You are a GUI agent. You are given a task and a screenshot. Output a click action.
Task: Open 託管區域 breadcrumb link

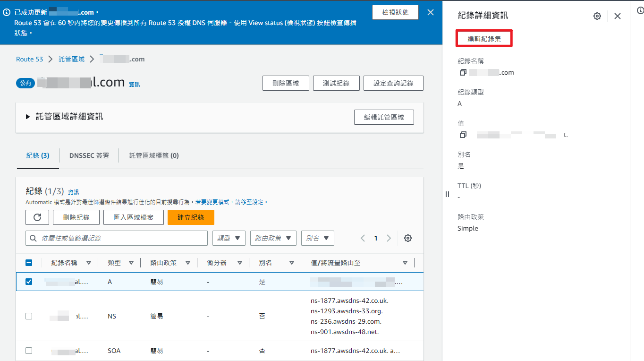[72, 59]
